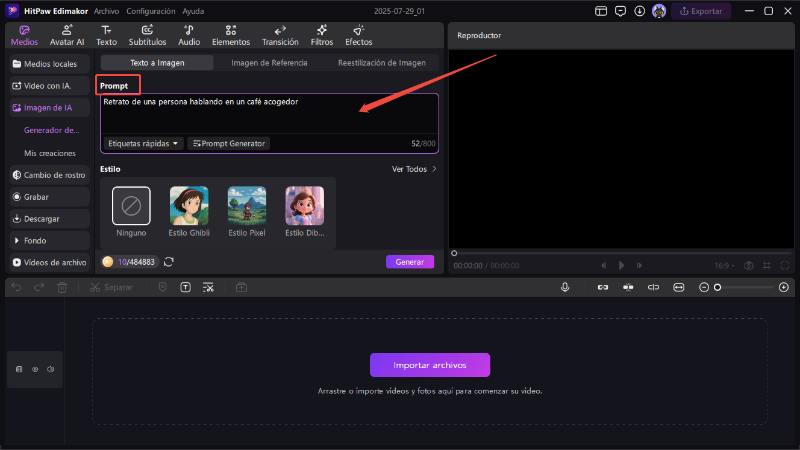Select Imagen de IA in the sidebar
Viewport: 800px width, 450px height.
point(49,108)
